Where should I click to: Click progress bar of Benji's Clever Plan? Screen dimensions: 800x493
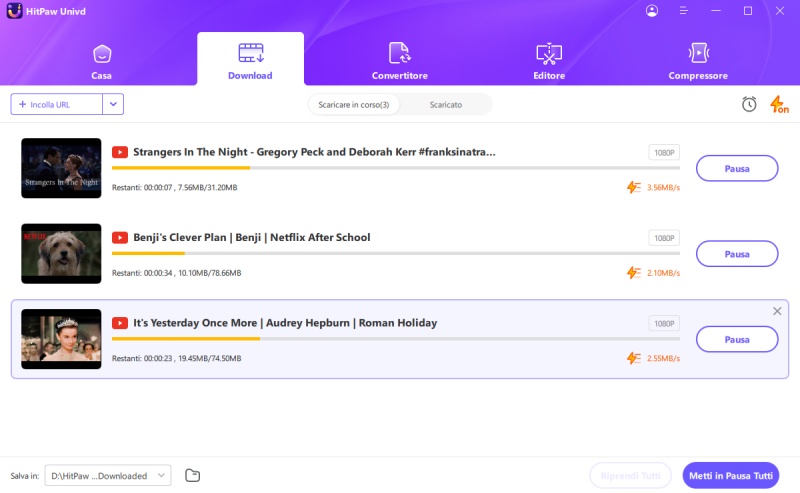(396, 253)
